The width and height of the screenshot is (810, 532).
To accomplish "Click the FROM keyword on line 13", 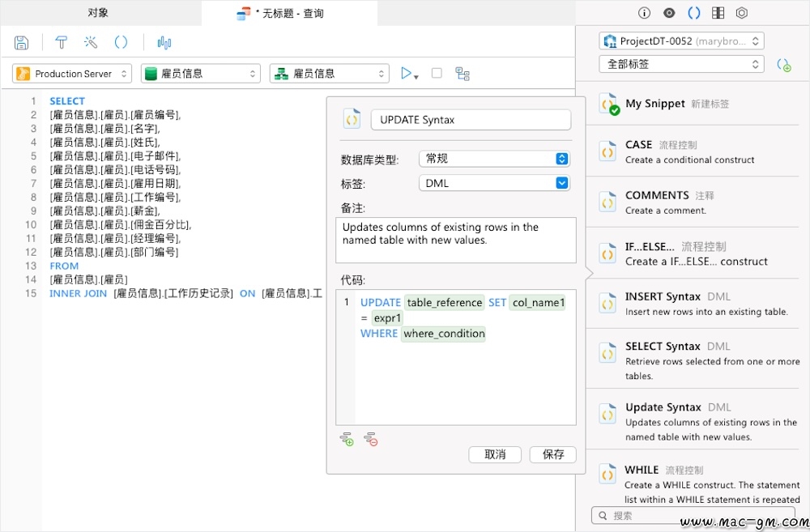I will [x=64, y=266].
